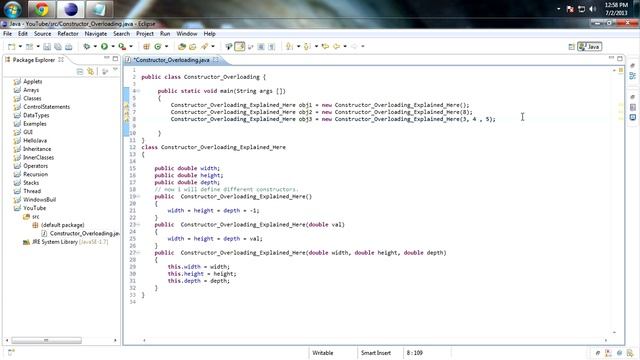Click the New Java Class icon
The image size is (640, 360).
(x=158, y=47)
